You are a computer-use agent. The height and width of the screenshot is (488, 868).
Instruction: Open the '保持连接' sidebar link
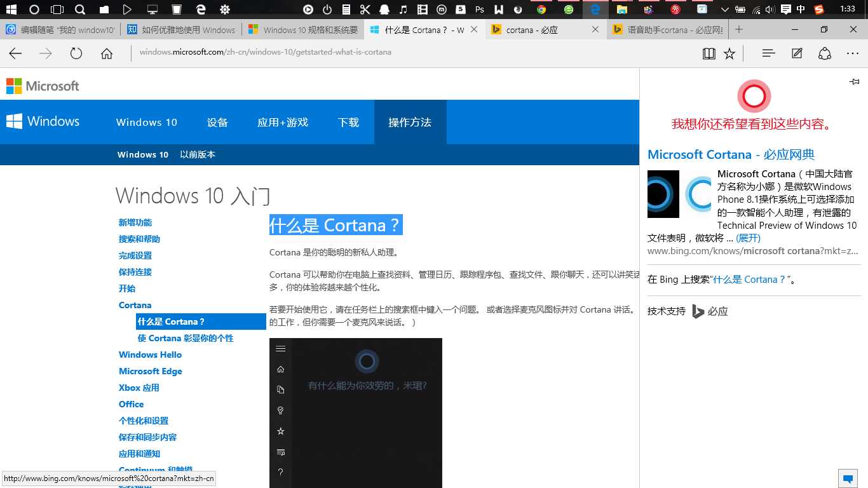[135, 272]
